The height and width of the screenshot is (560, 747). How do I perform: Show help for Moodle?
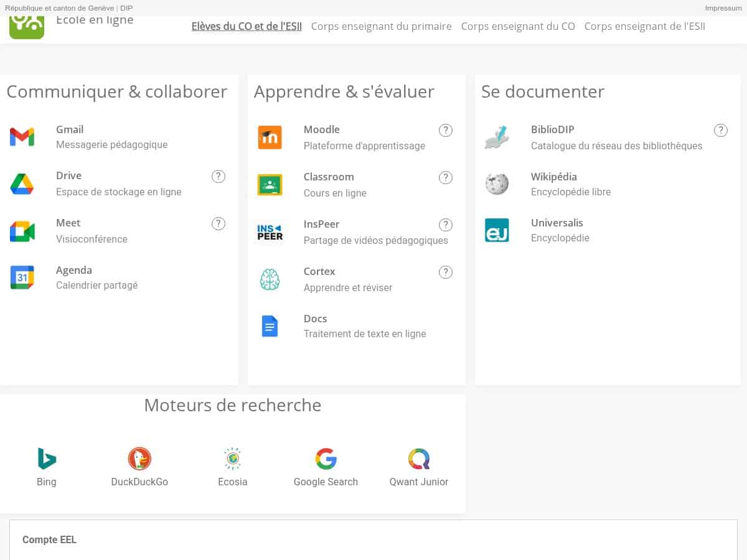[x=446, y=130]
